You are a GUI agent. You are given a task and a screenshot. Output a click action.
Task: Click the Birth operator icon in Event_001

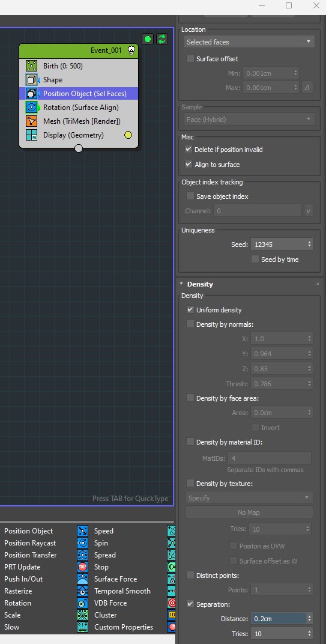pos(32,65)
